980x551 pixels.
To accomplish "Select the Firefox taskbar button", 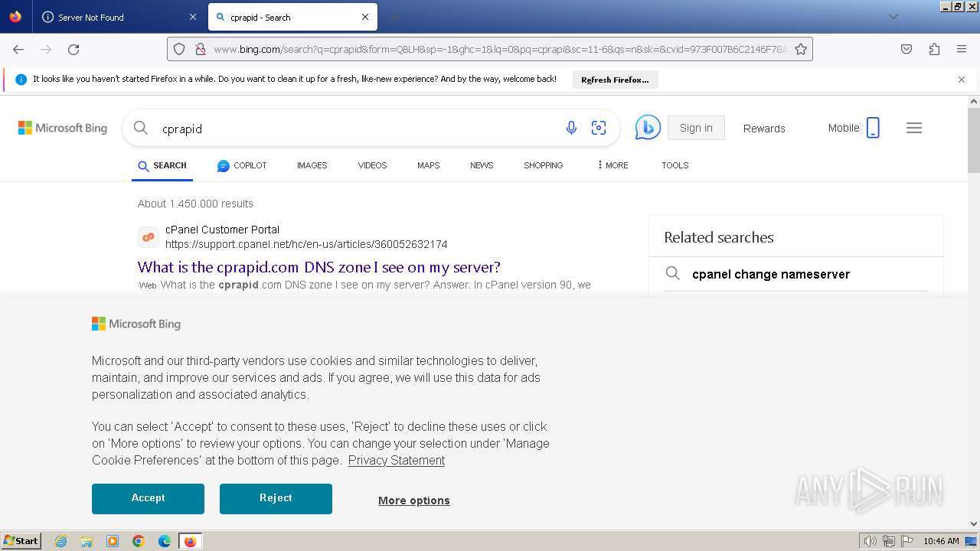I will tap(190, 541).
